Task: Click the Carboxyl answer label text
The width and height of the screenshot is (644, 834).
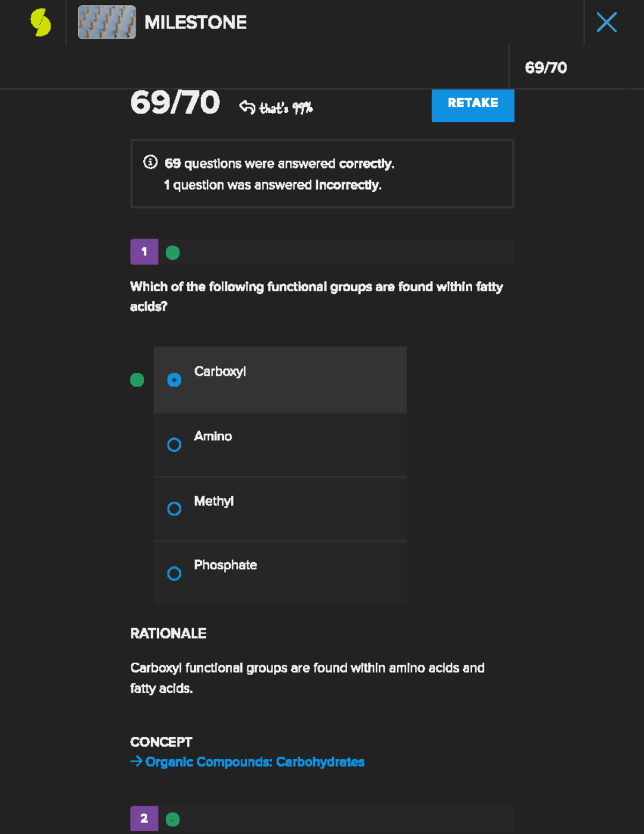Action: 220,372
